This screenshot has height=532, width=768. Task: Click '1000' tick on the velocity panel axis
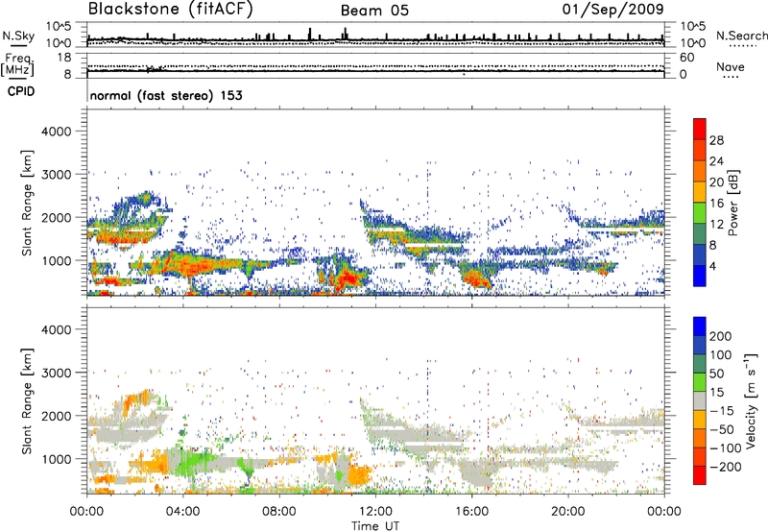pyautogui.click(x=56, y=459)
